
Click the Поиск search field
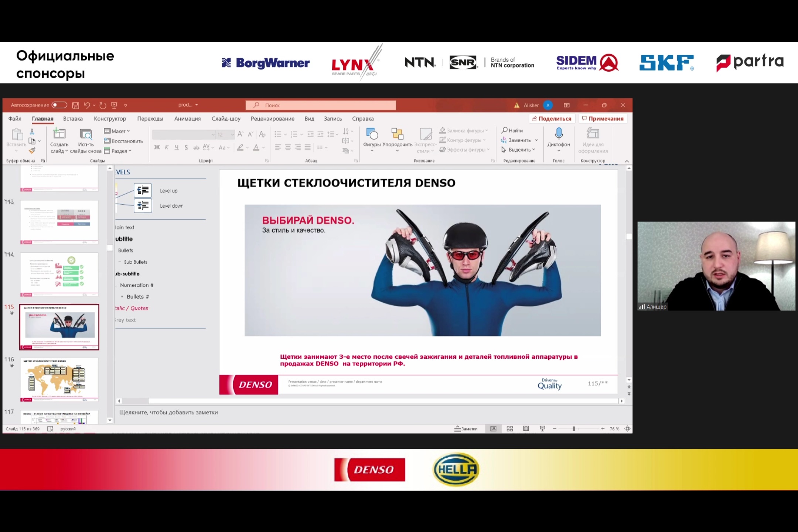321,105
